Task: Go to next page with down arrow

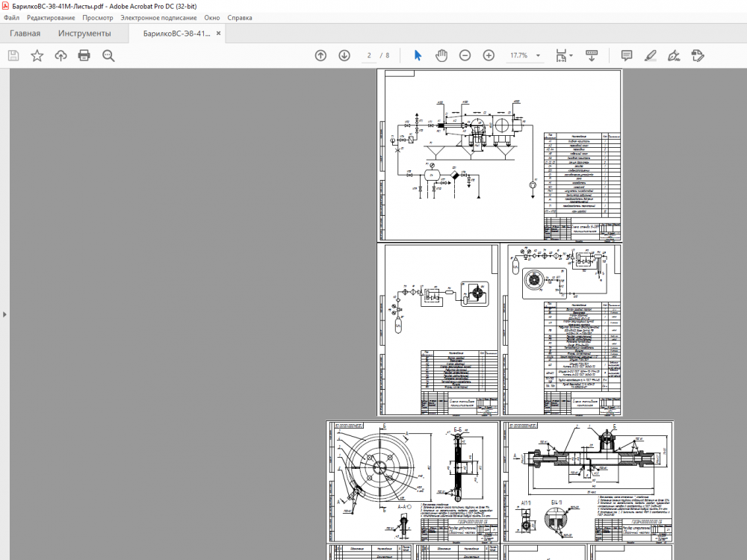Action: pyautogui.click(x=344, y=55)
